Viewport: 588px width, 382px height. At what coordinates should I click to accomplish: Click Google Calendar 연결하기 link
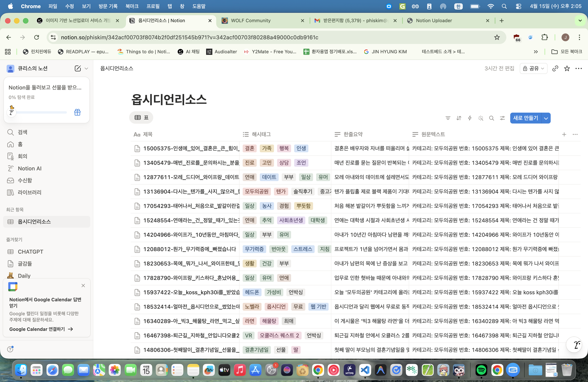click(x=41, y=329)
